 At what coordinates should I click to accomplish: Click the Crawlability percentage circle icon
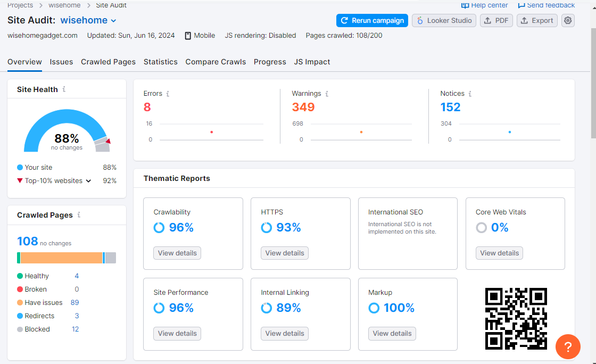(x=159, y=228)
